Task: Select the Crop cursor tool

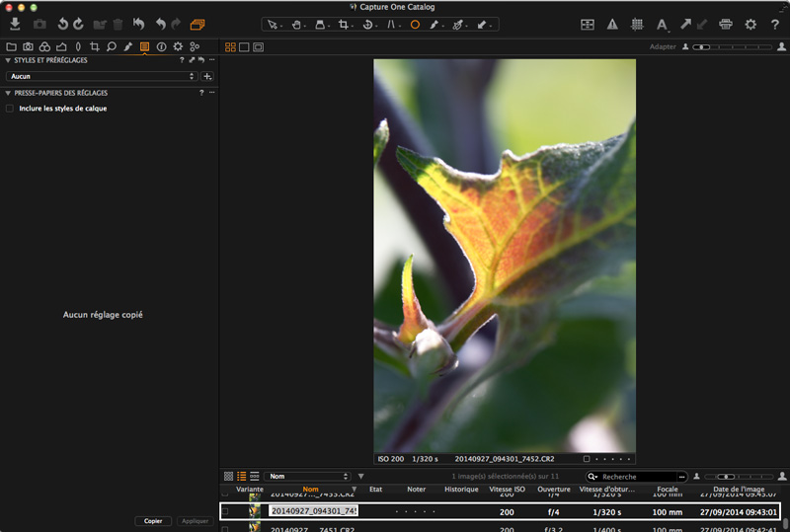Action: pyautogui.click(x=344, y=24)
